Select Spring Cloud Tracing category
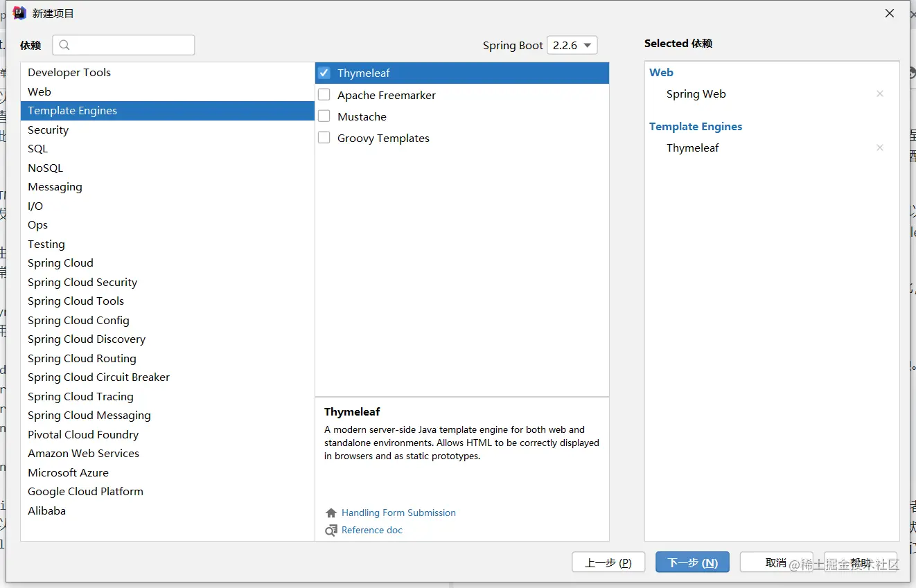 [168, 396]
